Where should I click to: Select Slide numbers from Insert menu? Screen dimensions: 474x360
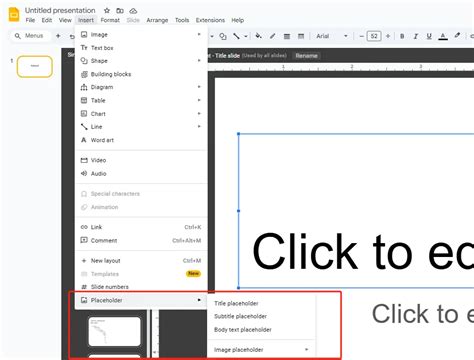141,287
